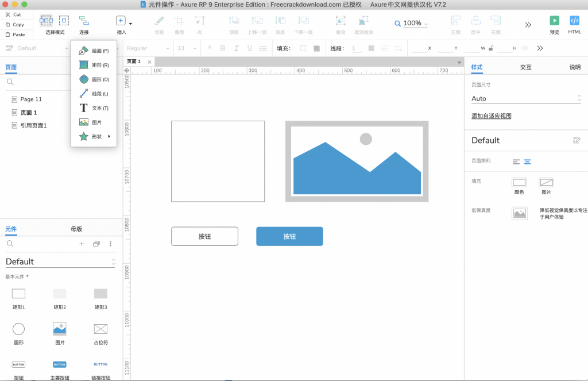Click the 预览 preview play icon
This screenshot has height=381, width=588.
click(554, 21)
